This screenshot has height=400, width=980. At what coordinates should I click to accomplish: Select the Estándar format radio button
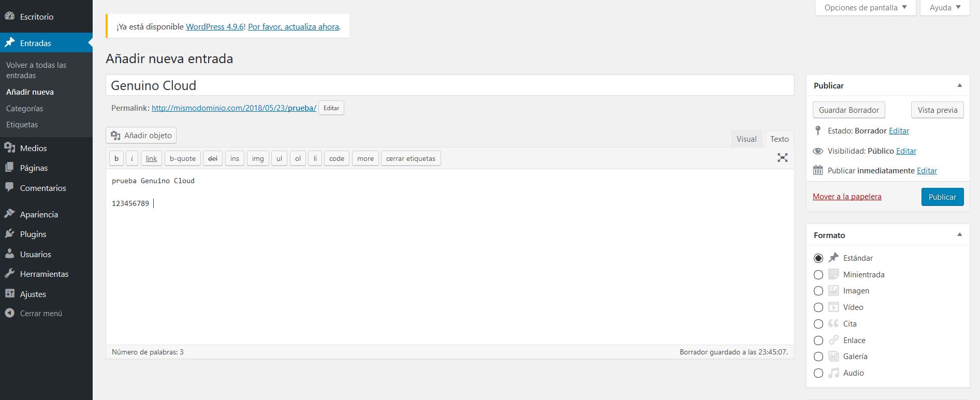click(818, 258)
